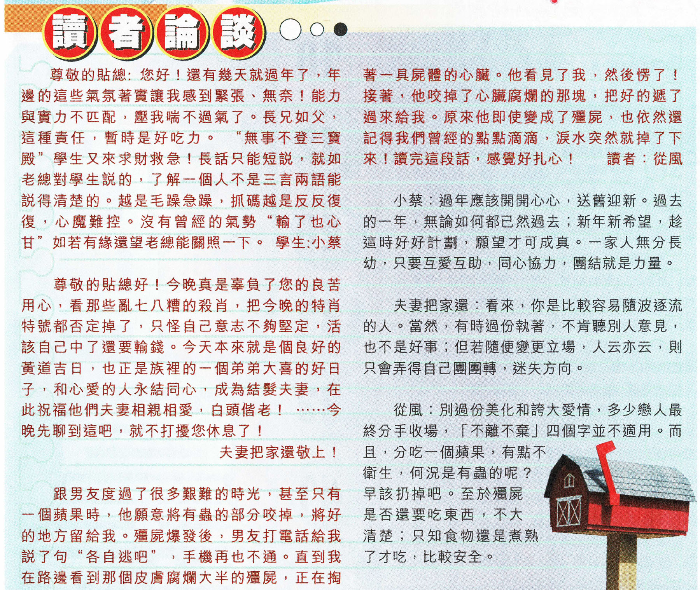Click the line beginning 跟男友度過了很多艱難
Screen dimensions: 700x590
coord(196,494)
